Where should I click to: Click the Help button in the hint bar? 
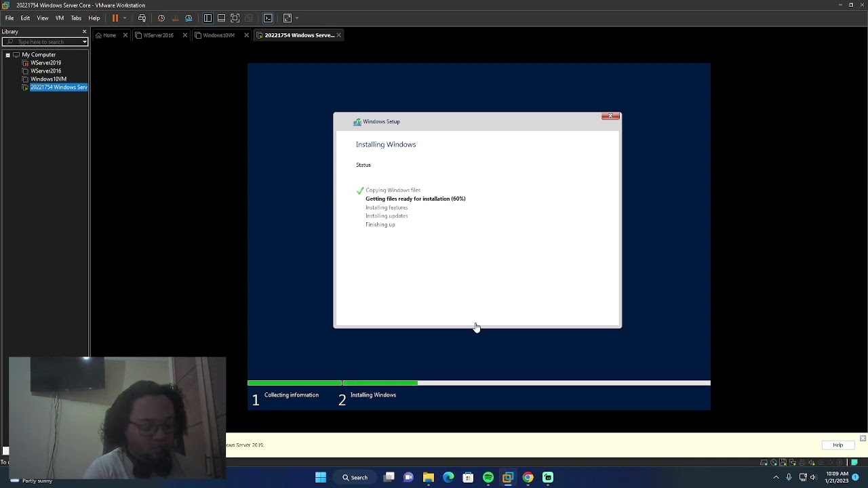tap(837, 445)
